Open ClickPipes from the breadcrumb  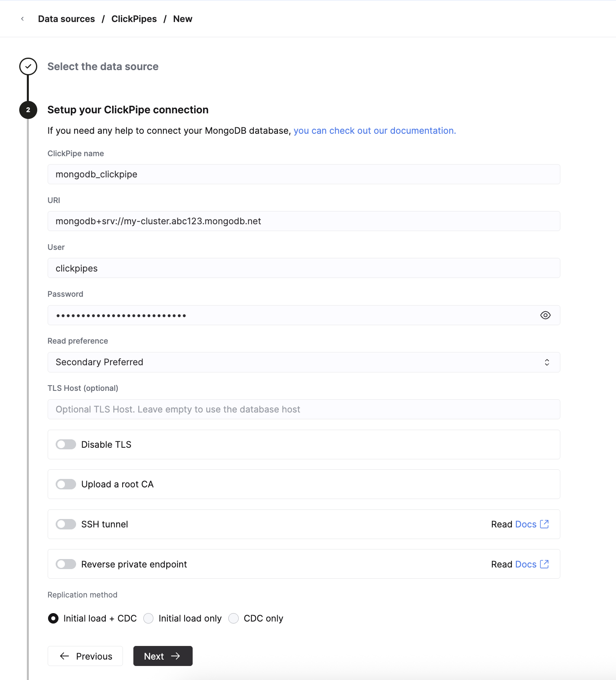[x=134, y=19]
